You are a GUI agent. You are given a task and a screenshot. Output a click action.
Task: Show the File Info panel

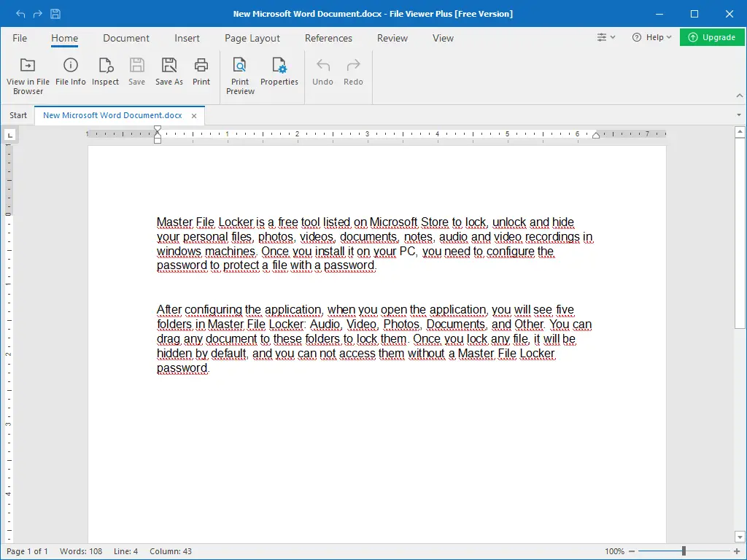coord(71,71)
